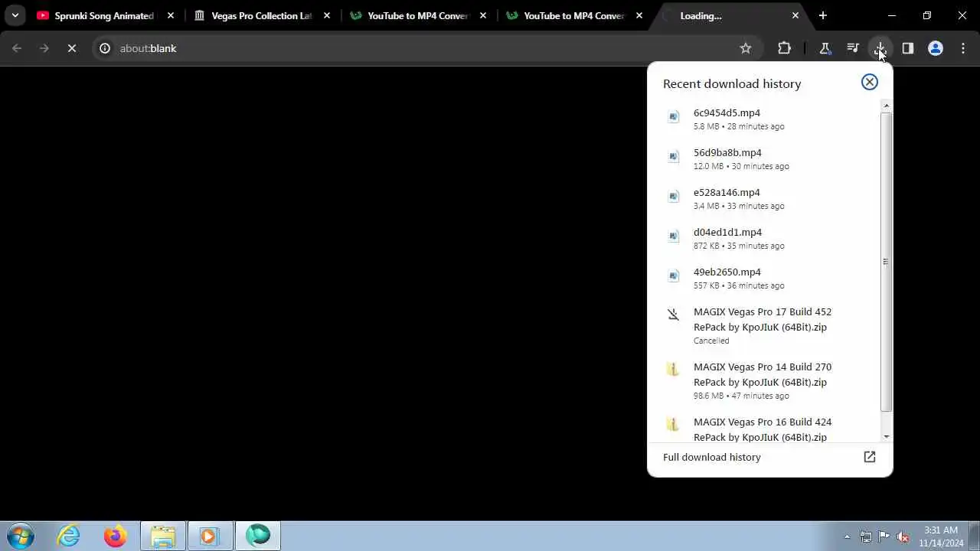Open download 56d9ba8b.mp4
This screenshot has width=980, height=551.
pos(763,158)
